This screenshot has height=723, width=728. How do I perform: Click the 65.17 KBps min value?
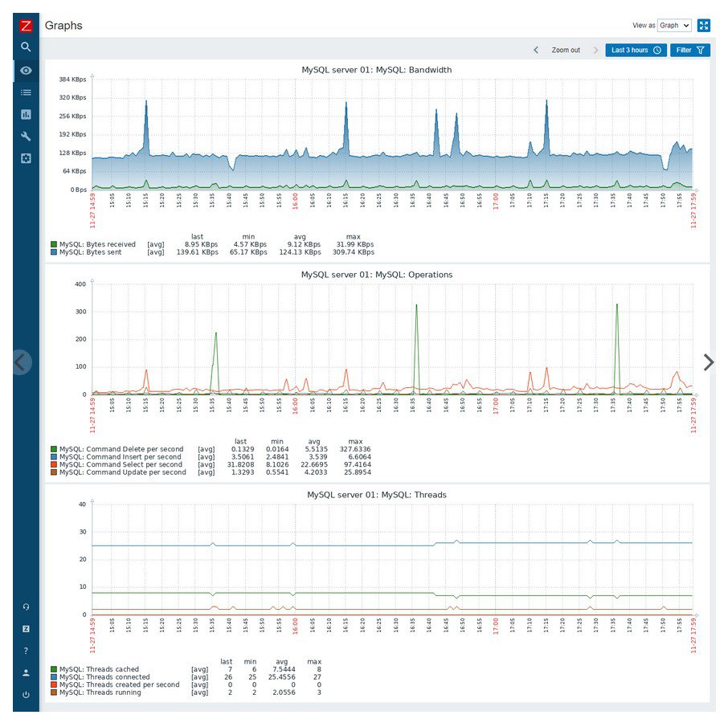pos(248,252)
